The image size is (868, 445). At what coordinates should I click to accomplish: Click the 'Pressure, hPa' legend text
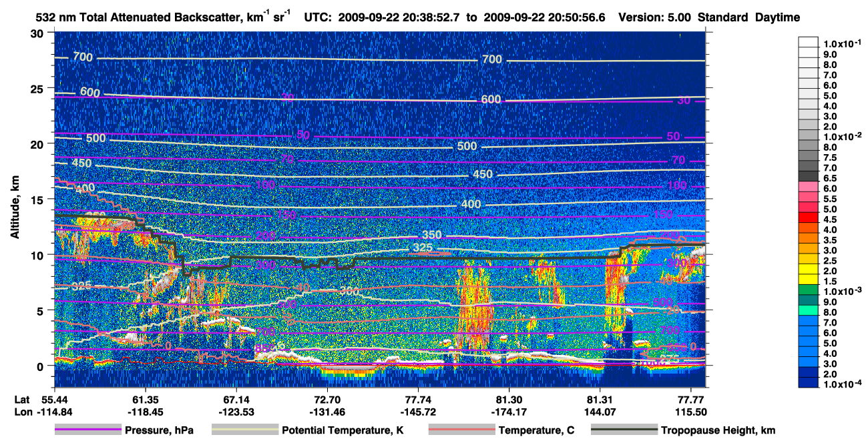pos(159,430)
